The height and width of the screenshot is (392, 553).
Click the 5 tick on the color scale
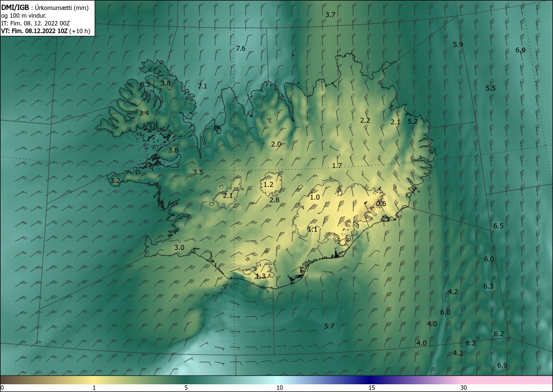(186, 388)
